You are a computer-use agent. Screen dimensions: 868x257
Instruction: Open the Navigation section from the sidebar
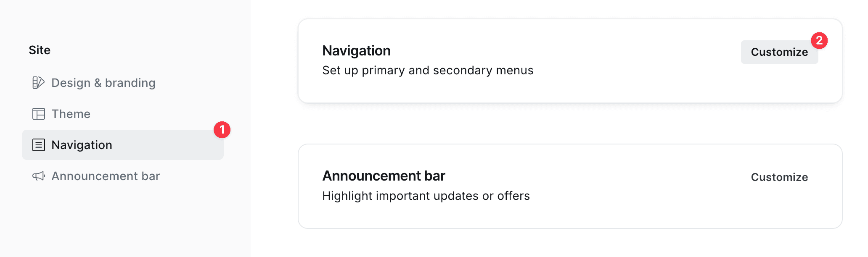(x=82, y=145)
